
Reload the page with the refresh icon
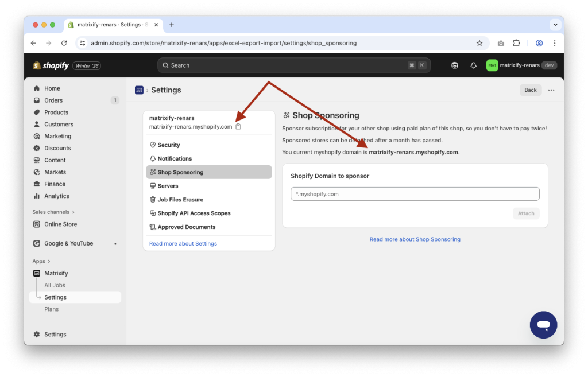point(64,42)
